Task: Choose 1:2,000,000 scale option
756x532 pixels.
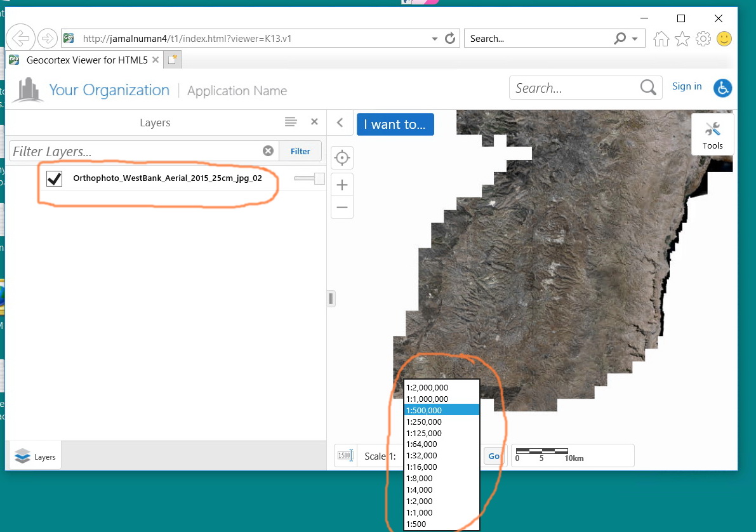Action: tap(442, 387)
